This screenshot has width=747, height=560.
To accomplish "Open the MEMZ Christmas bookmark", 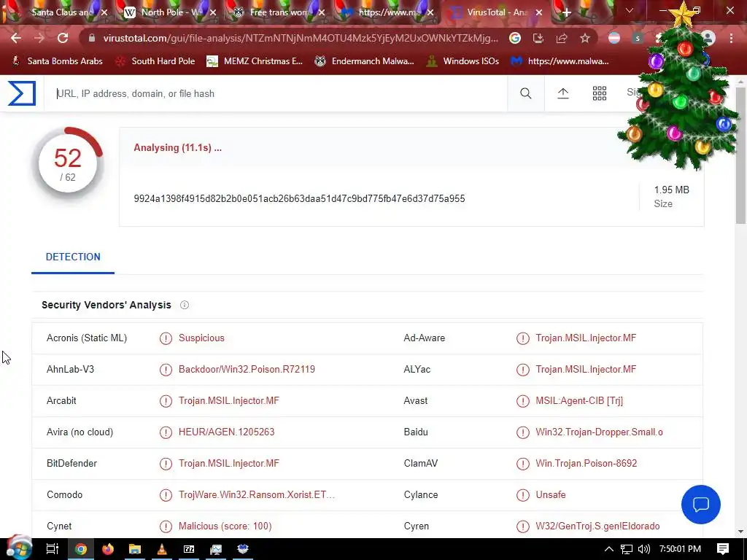I will point(255,61).
